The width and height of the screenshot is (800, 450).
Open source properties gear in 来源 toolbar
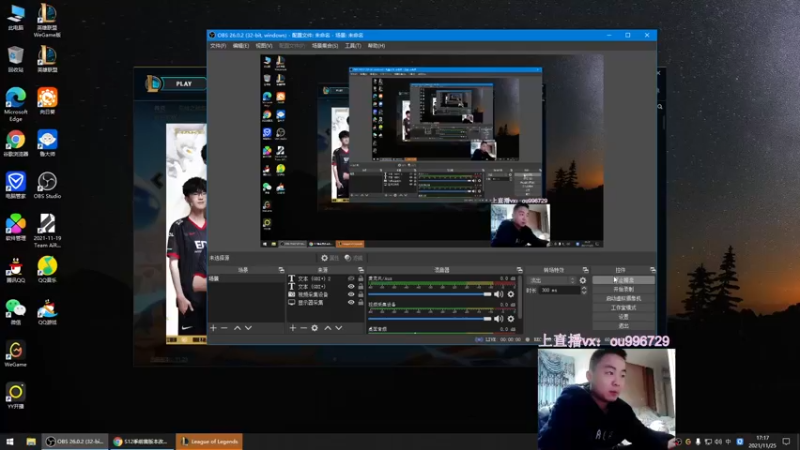click(315, 328)
